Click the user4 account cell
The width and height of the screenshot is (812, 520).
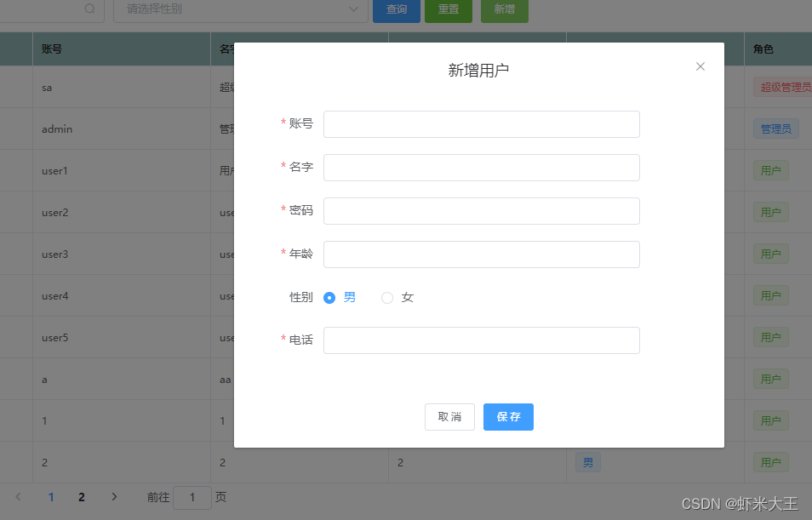coord(122,295)
